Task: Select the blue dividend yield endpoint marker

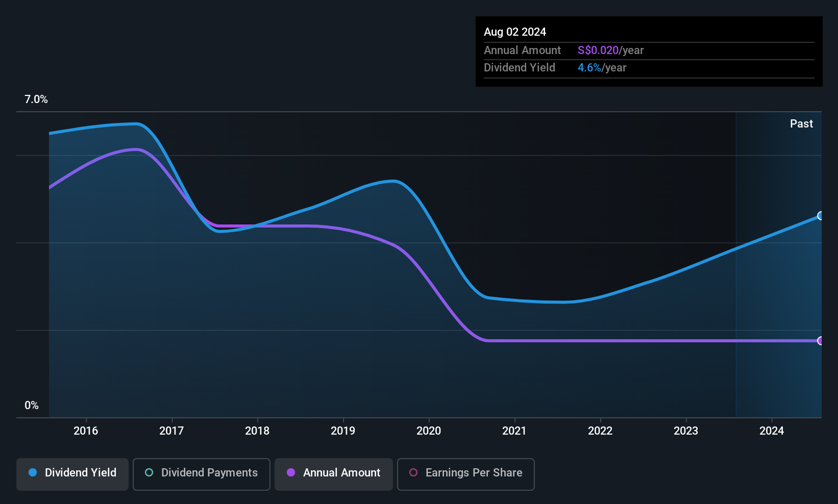Action: coord(821,216)
